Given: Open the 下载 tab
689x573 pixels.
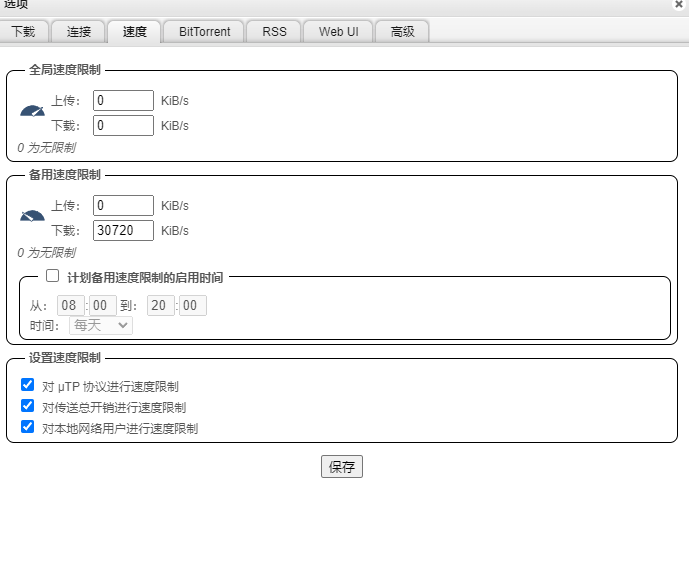Looking at the screenshot, I should coord(23,32).
